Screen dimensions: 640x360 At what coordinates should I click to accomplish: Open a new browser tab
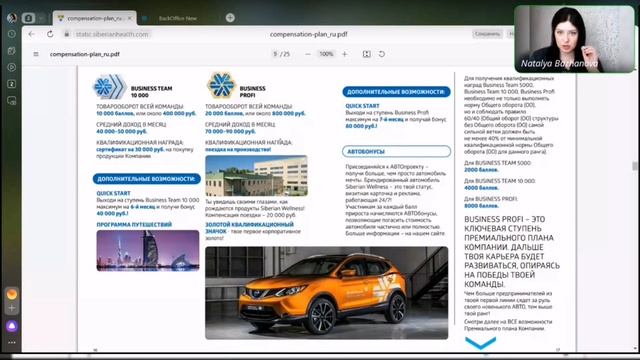pyautogui.click(x=230, y=18)
